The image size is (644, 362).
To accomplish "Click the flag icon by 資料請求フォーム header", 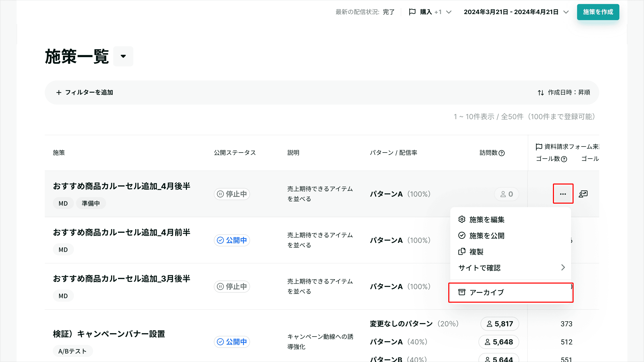I will point(539,147).
